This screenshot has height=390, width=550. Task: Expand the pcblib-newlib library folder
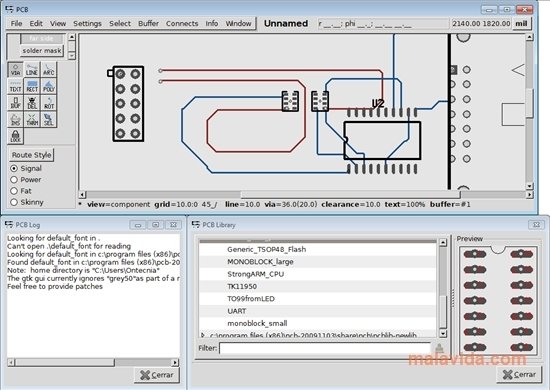203,335
